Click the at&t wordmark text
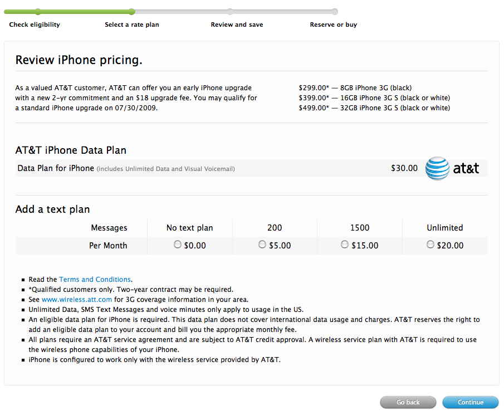The height and width of the screenshot is (420, 504). tap(466, 168)
